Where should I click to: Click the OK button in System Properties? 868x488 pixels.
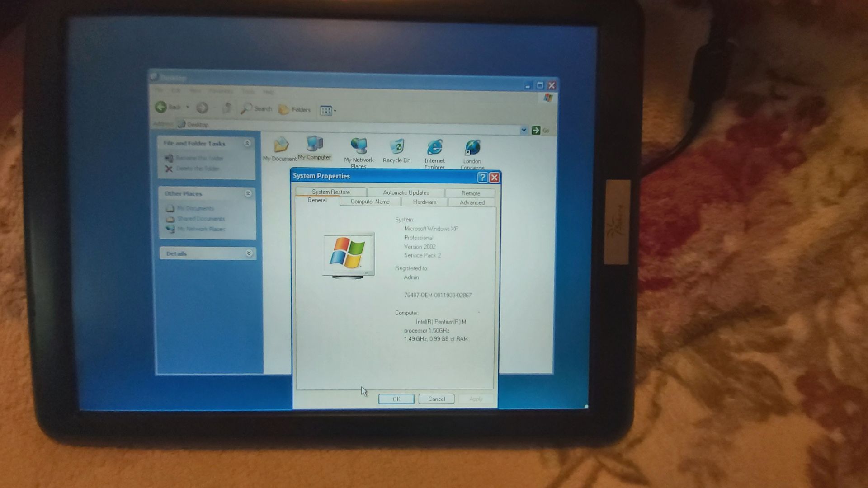(x=396, y=399)
